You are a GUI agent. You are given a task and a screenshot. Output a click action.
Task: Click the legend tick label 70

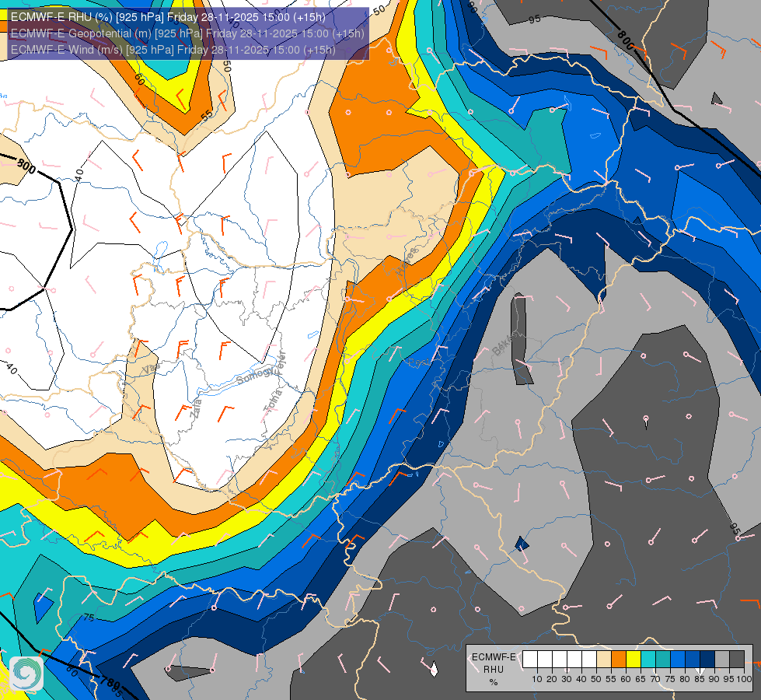[x=655, y=679]
